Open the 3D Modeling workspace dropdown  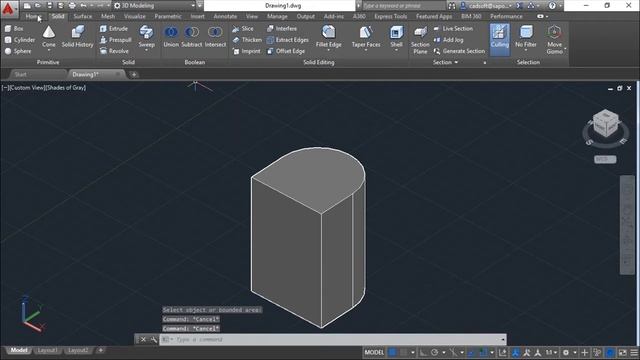click(154, 6)
